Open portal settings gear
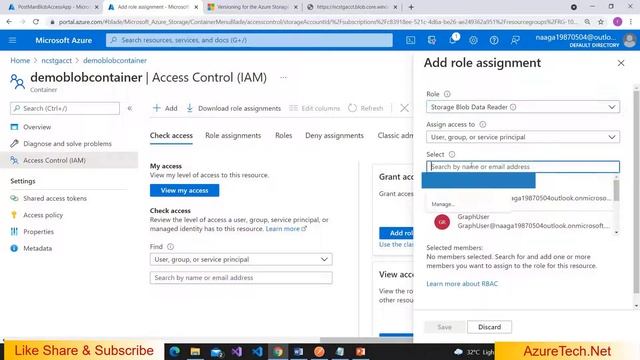Image resolution: width=640 pixels, height=360 pixels. 473,40
